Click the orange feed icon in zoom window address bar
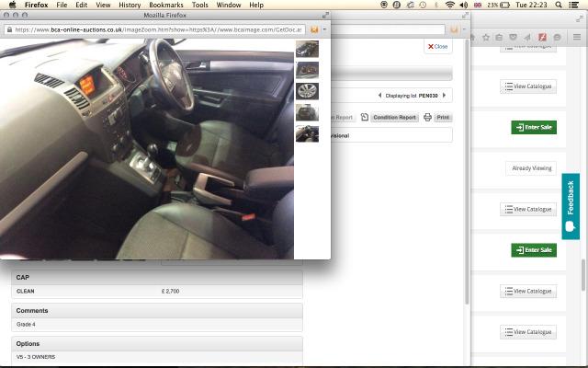Image resolution: width=588 pixels, height=368 pixels. click(314, 29)
